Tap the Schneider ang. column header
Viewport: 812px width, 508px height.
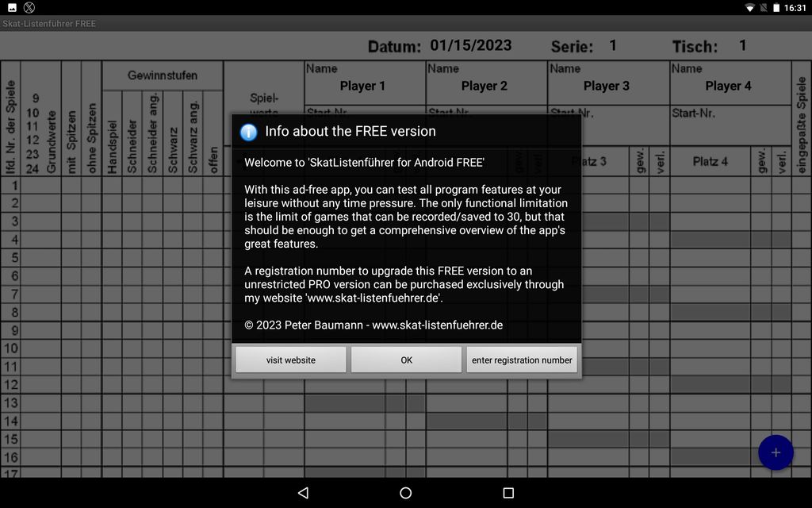[153, 133]
